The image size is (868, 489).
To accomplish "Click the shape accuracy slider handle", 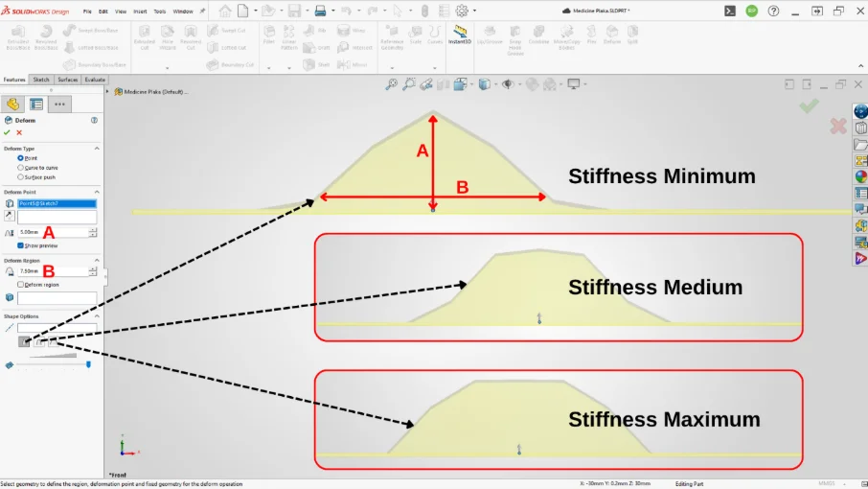I will coord(88,364).
